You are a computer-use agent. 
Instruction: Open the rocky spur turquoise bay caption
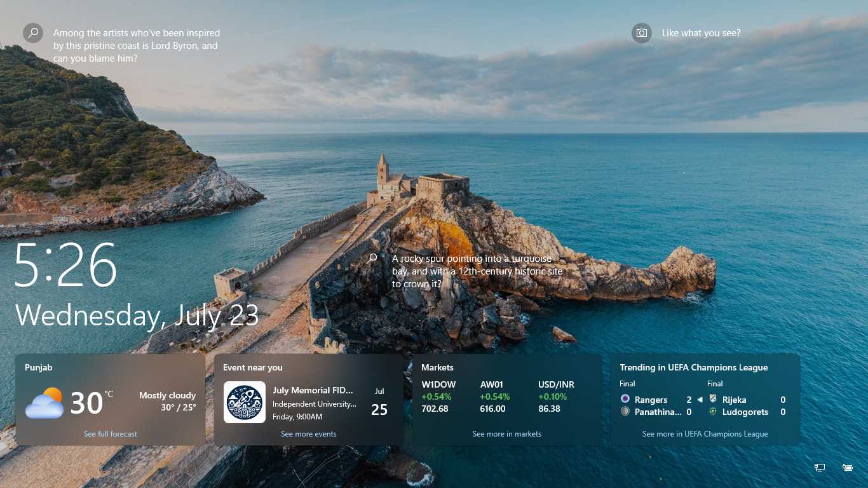477,271
